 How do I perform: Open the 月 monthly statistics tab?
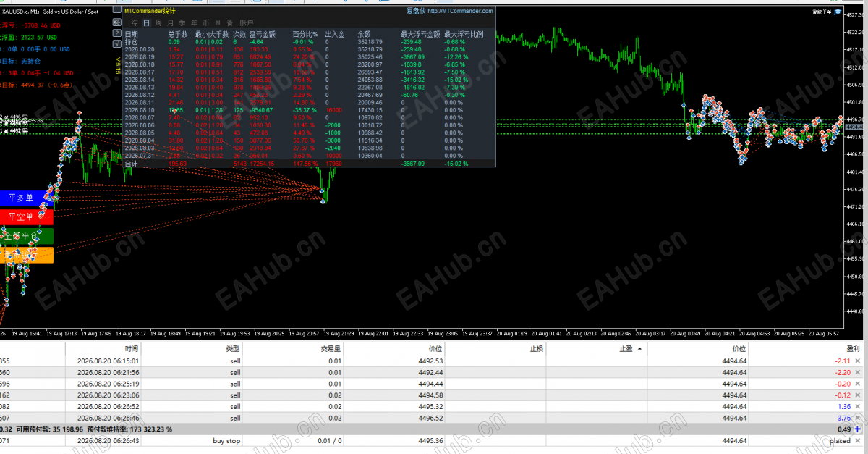pyautogui.click(x=171, y=23)
